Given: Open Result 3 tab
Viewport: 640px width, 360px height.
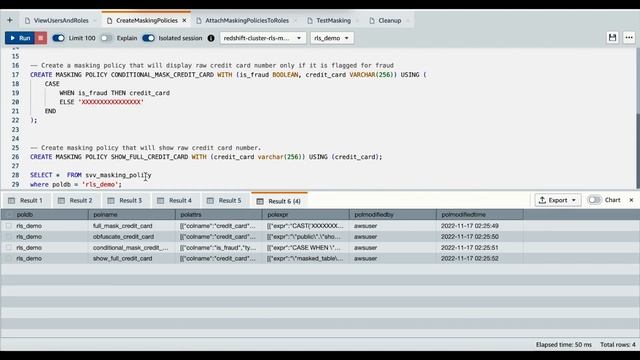Looking at the screenshot, I should tap(125, 200).
